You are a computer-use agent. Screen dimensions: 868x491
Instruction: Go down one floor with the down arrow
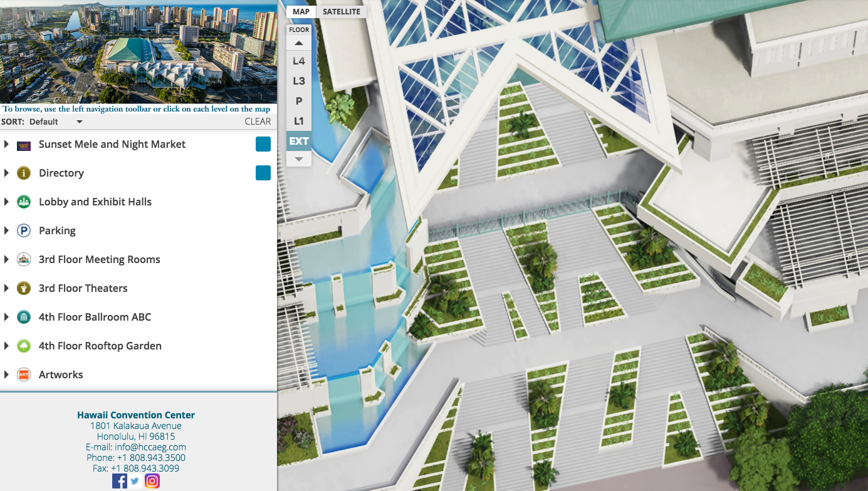point(299,159)
